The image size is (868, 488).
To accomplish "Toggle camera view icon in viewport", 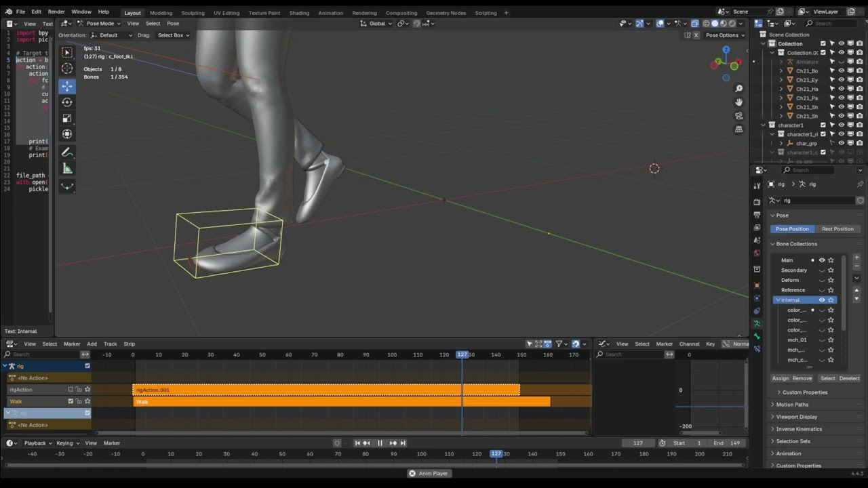I will coord(739,116).
